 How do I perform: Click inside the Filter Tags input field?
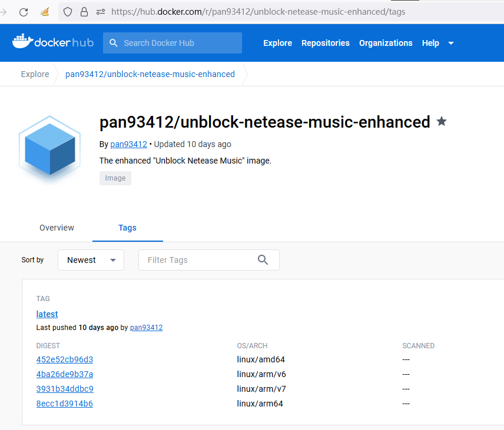tap(194, 259)
